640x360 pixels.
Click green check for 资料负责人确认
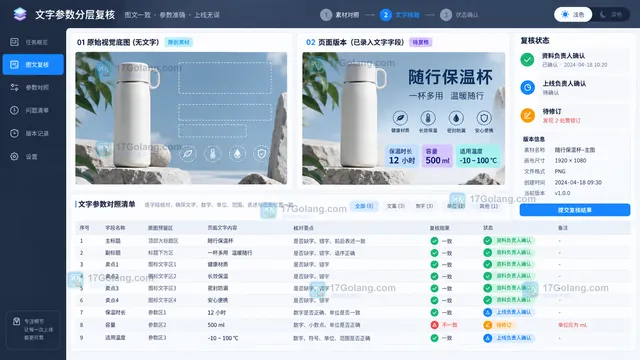click(527, 60)
